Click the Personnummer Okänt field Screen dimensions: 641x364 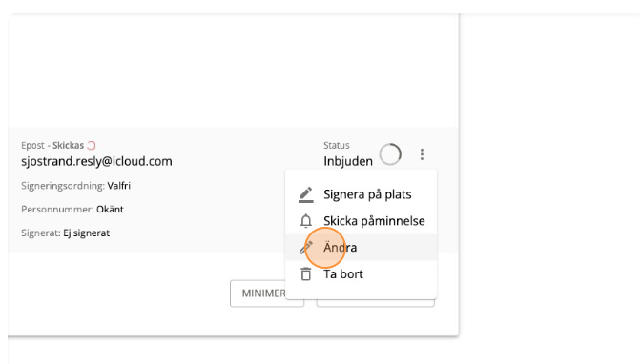(x=72, y=210)
